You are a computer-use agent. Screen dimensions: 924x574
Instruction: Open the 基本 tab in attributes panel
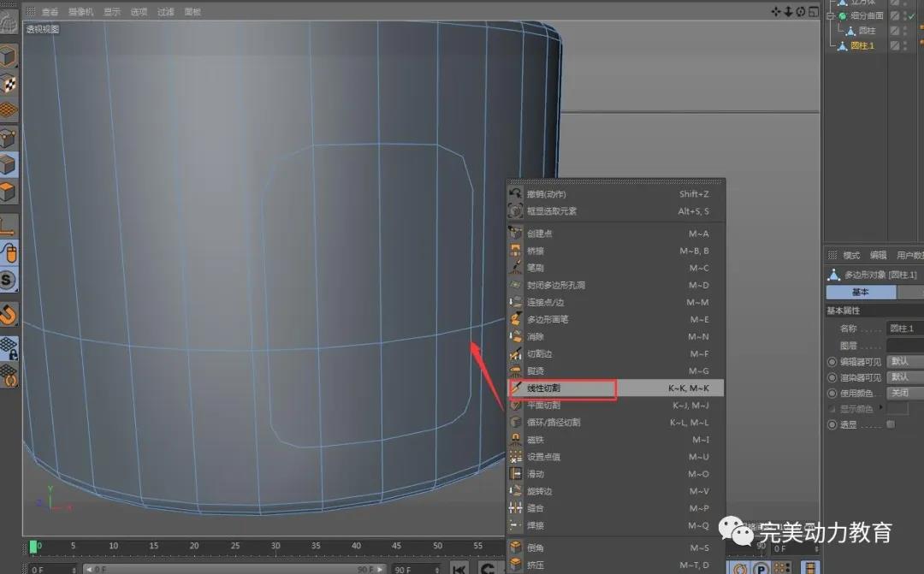pyautogui.click(x=860, y=292)
